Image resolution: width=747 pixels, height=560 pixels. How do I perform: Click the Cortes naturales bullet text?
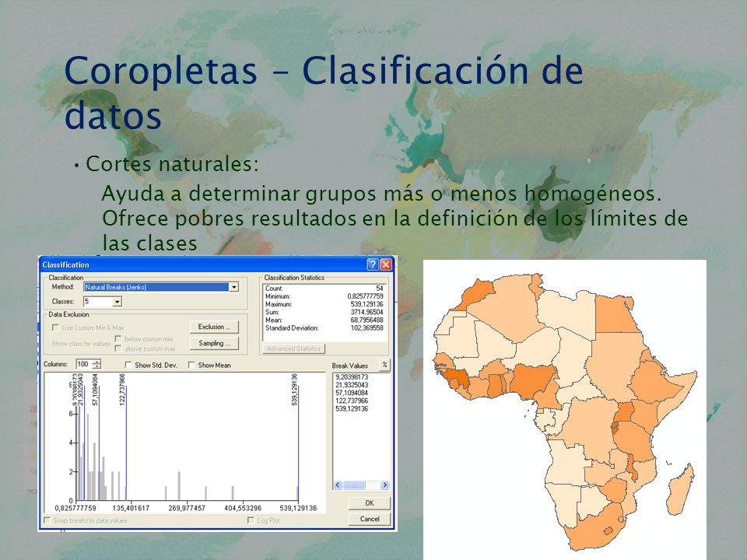click(172, 164)
